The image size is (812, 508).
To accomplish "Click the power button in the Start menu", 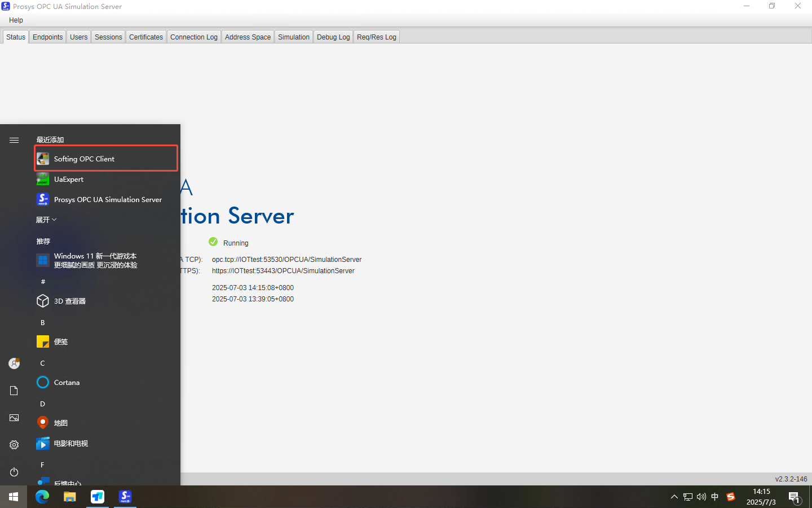I will coord(14,472).
